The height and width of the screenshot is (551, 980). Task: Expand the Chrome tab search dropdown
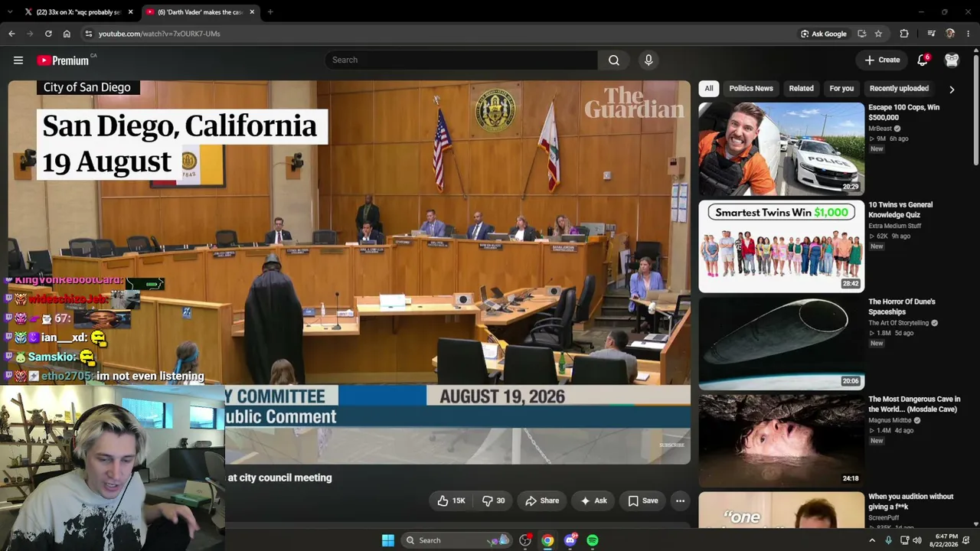pos(11,12)
